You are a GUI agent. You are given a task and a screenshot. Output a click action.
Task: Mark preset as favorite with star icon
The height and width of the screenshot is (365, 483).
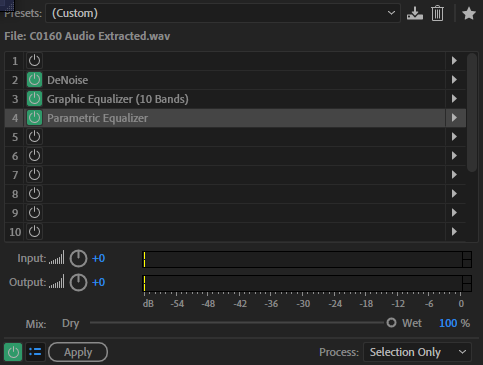469,14
